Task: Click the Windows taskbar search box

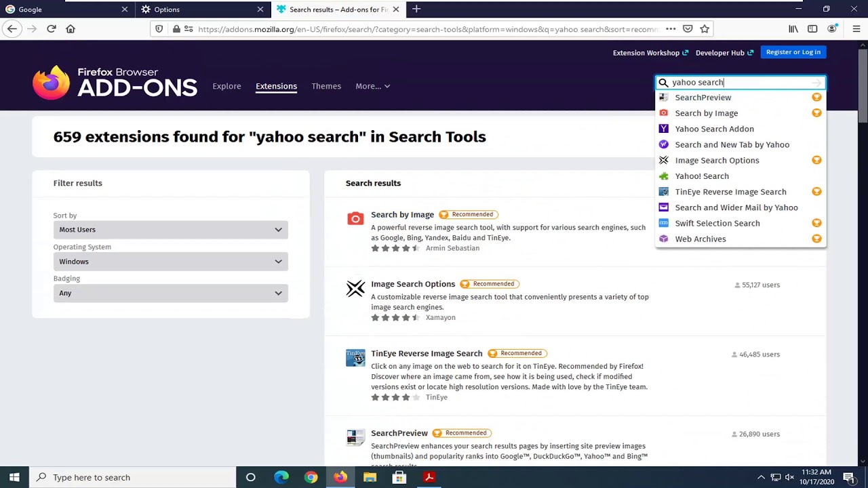Action: coord(133,477)
